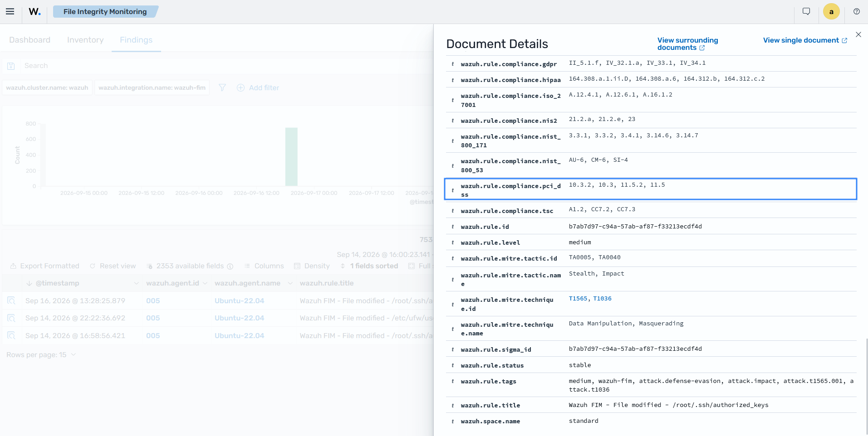Image resolution: width=868 pixels, height=436 pixels.
Task: Follow the T1565 technique link
Action: coord(578,299)
